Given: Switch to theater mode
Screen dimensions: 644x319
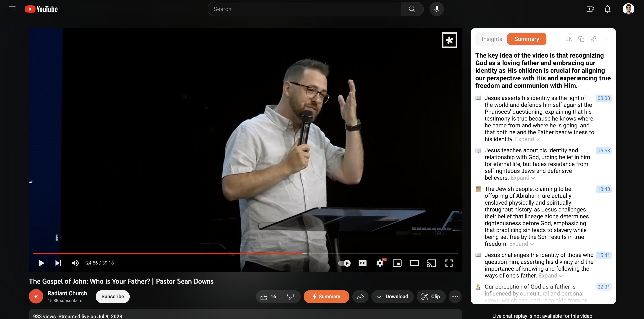Looking at the screenshot, I should point(414,263).
